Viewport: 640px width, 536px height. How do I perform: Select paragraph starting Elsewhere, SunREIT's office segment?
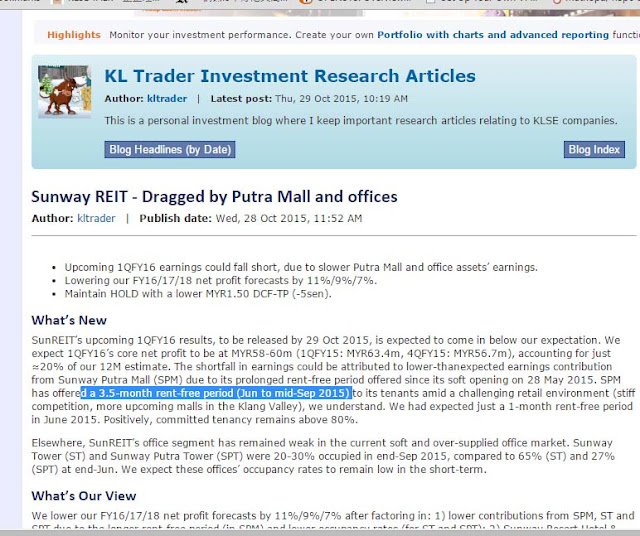[x=323, y=456]
